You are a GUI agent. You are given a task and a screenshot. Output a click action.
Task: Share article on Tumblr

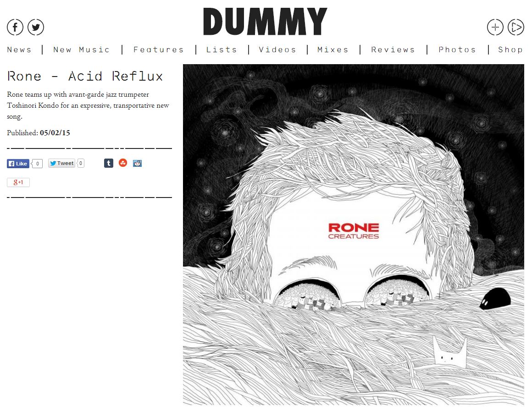(109, 163)
